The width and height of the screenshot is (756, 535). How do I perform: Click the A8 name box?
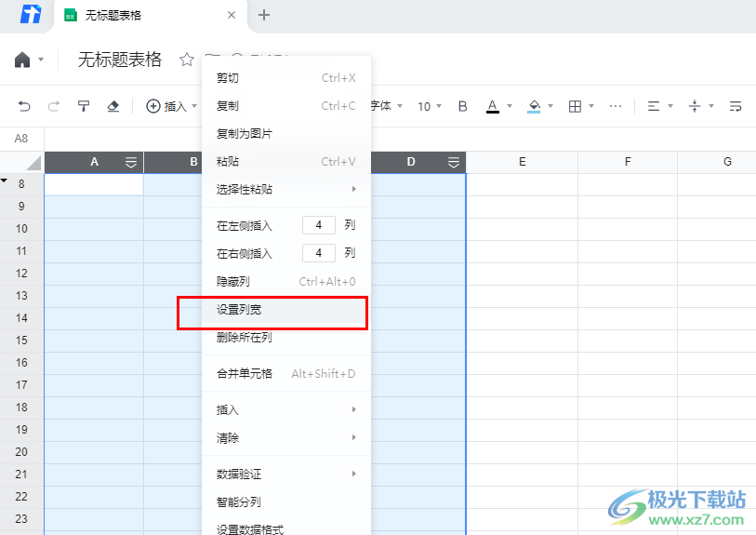click(21, 139)
